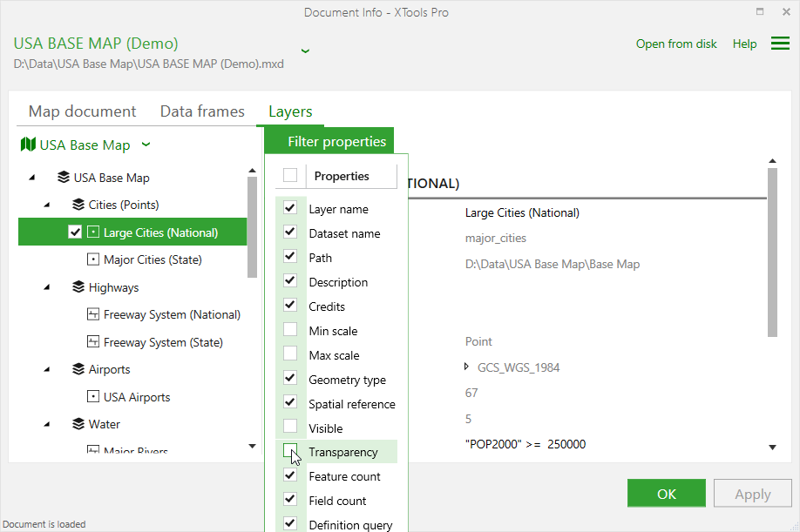Uncheck the Feature count property
This screenshot has width=800, height=532.
tap(290, 475)
